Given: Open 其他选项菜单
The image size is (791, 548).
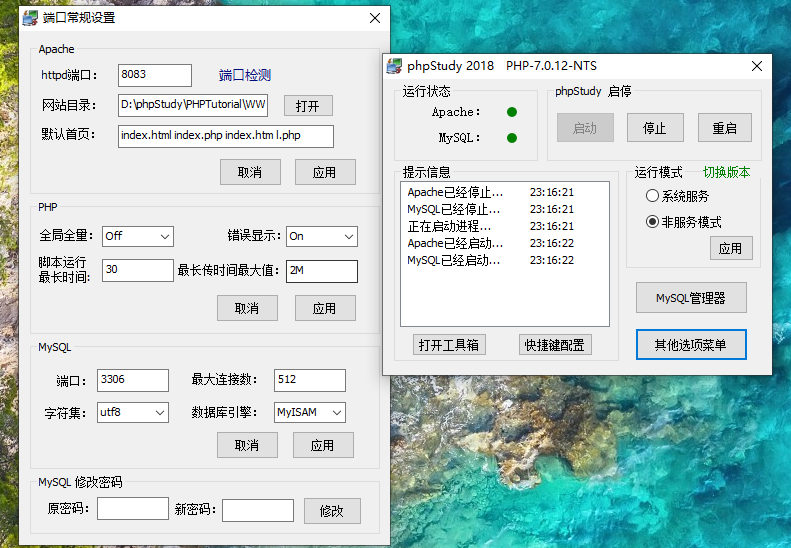Looking at the screenshot, I should [x=691, y=345].
